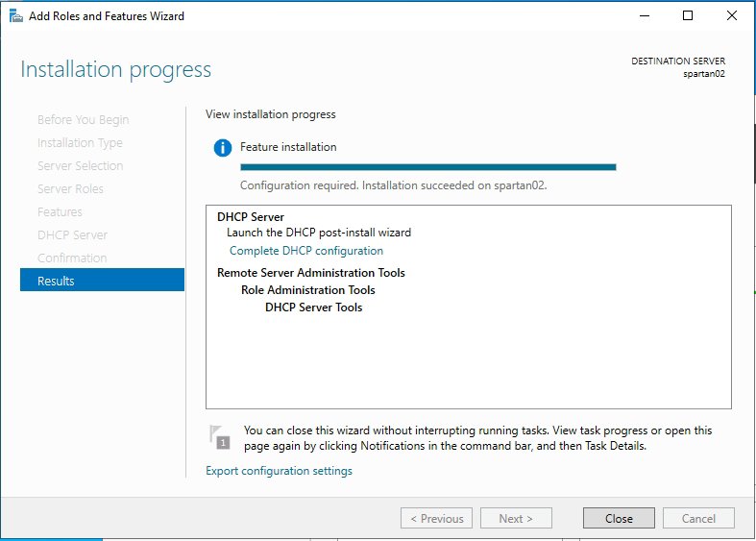Close the wizard using the title bar X

click(x=732, y=15)
